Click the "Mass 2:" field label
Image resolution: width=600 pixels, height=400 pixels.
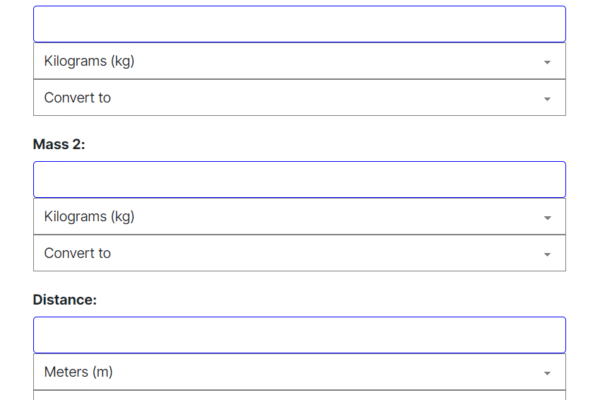pos(59,144)
